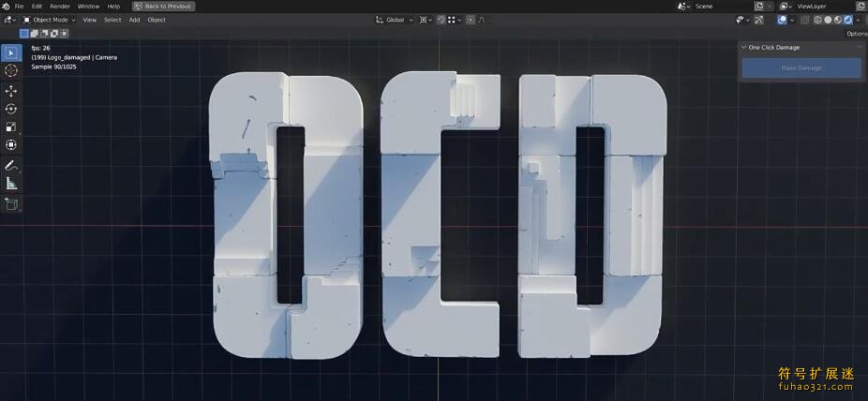Click the Add Cube tool
The image size is (868, 401).
(11, 203)
